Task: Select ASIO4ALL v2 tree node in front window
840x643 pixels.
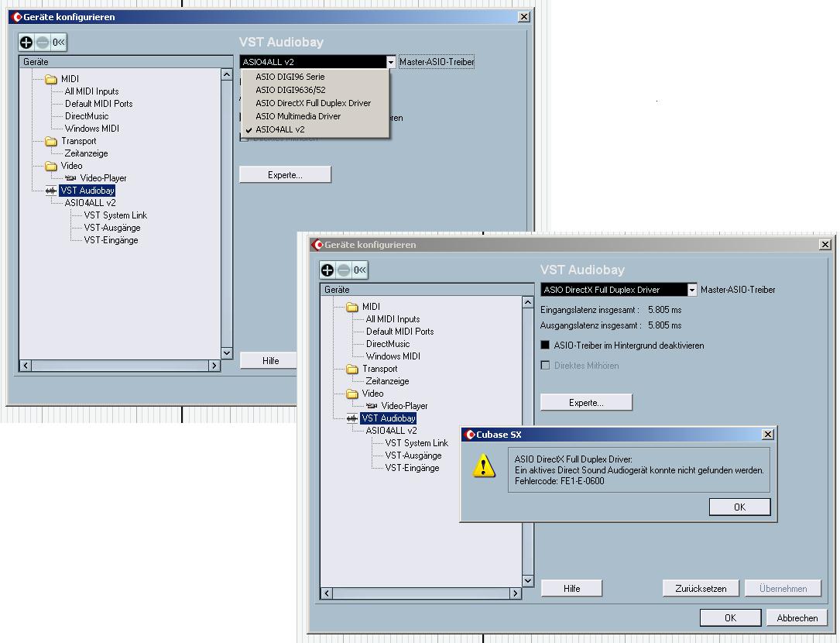Action: [x=391, y=431]
